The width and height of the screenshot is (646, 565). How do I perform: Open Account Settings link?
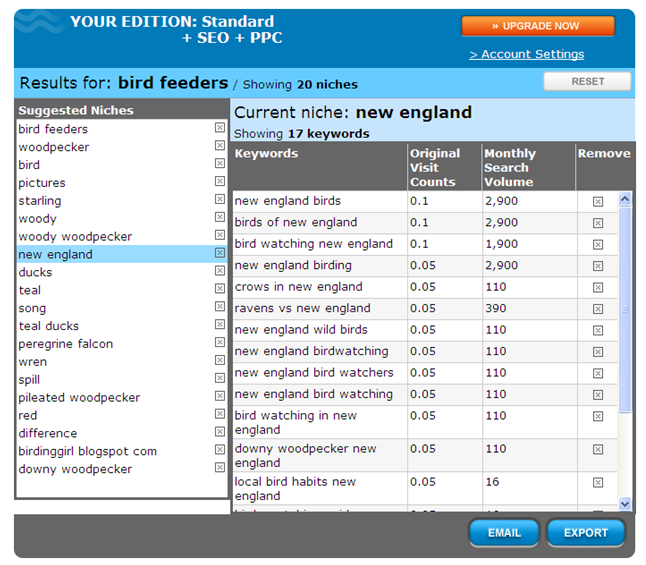[527, 54]
